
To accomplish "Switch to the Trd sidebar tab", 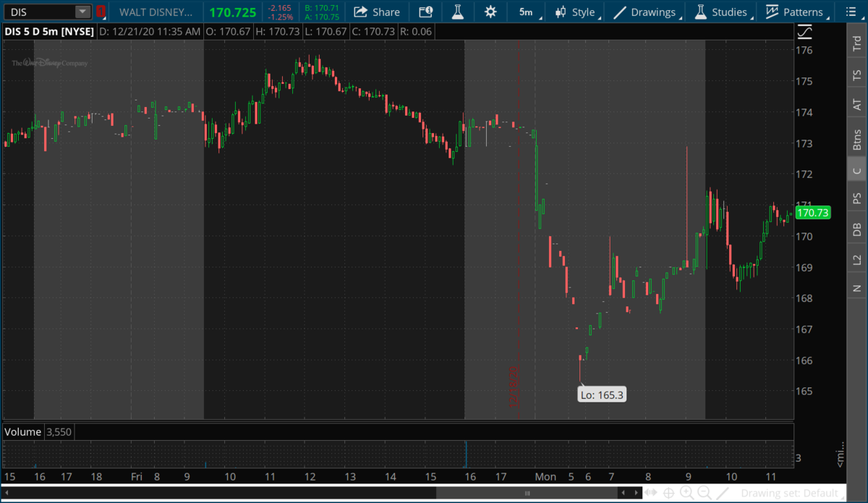I will (857, 43).
